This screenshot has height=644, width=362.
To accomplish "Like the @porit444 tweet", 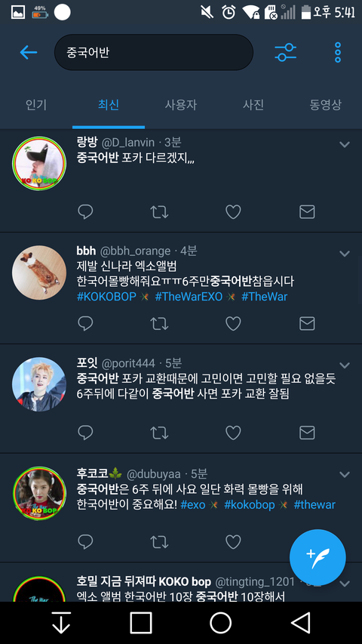I will coord(233,432).
